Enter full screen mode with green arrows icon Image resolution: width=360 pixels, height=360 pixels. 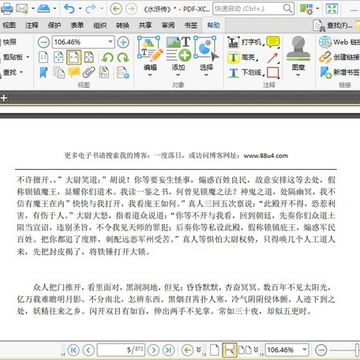(x=332, y=8)
